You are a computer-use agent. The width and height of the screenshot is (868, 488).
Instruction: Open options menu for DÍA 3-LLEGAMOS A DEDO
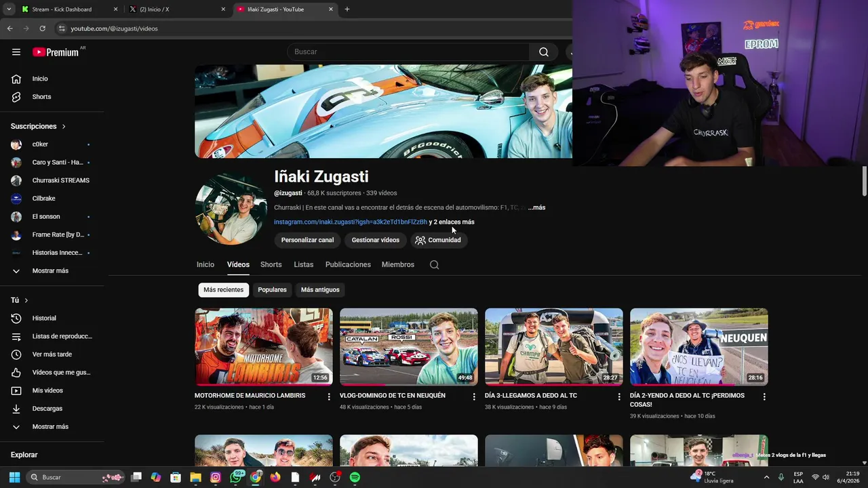(619, 396)
